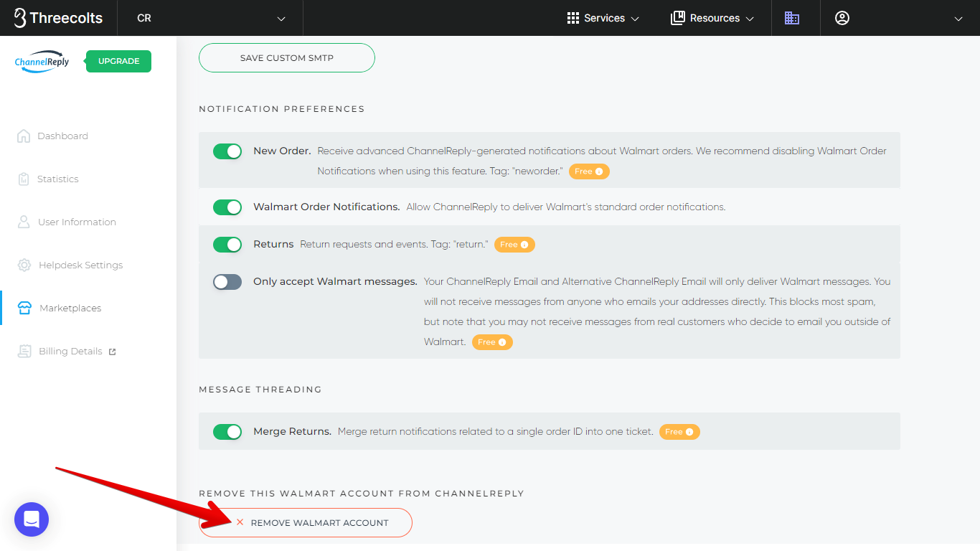Click the Statistics clipboard icon
980x551 pixels.
pos(24,179)
